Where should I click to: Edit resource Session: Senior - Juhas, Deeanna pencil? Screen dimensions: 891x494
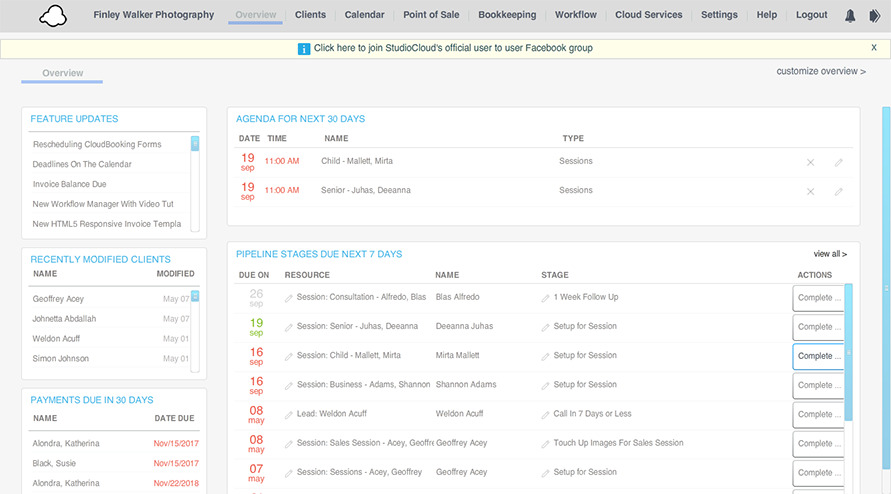click(x=289, y=327)
